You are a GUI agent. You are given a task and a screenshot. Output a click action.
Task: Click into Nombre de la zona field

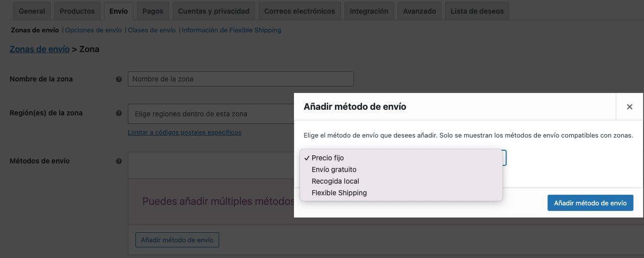[241, 79]
